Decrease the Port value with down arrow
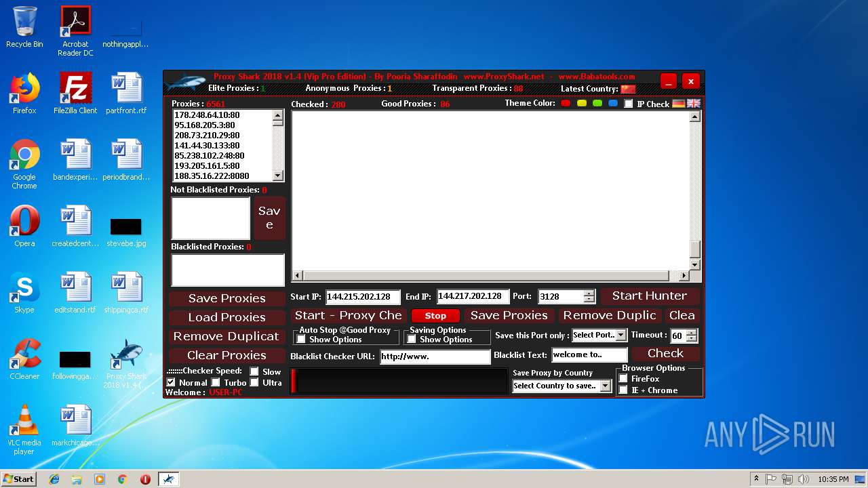868x488 pixels. 589,300
